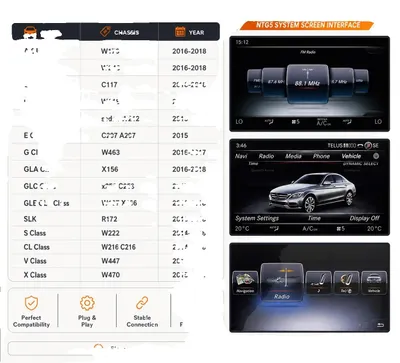400x363 pixels.
Task: Open the Navigation tile with map icon
Action: (245, 283)
